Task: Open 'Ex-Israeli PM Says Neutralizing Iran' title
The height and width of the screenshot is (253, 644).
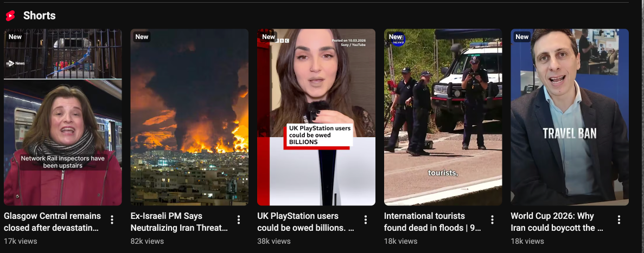Action: pos(179,222)
